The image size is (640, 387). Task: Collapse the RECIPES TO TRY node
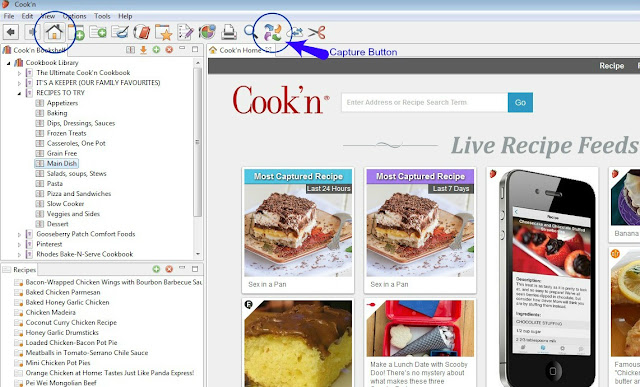(19, 93)
